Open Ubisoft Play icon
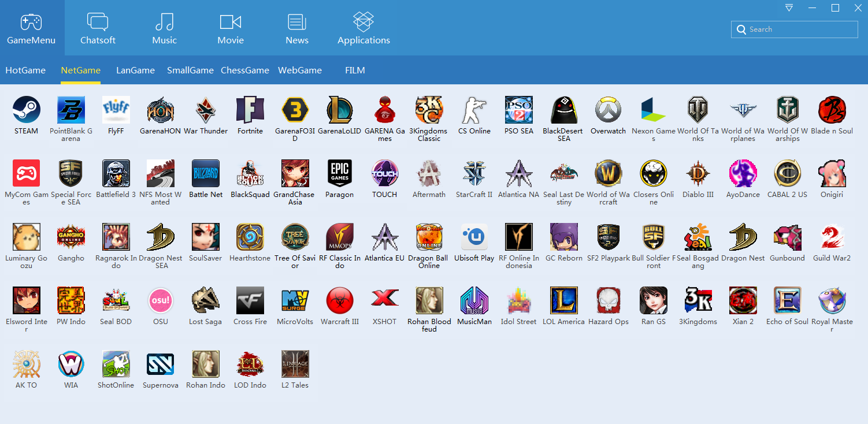 (474, 237)
